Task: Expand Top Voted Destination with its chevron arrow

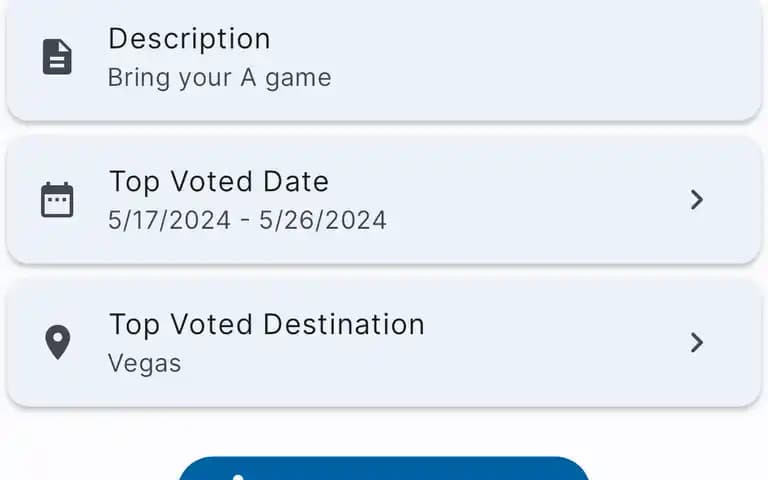Action: 696,342
